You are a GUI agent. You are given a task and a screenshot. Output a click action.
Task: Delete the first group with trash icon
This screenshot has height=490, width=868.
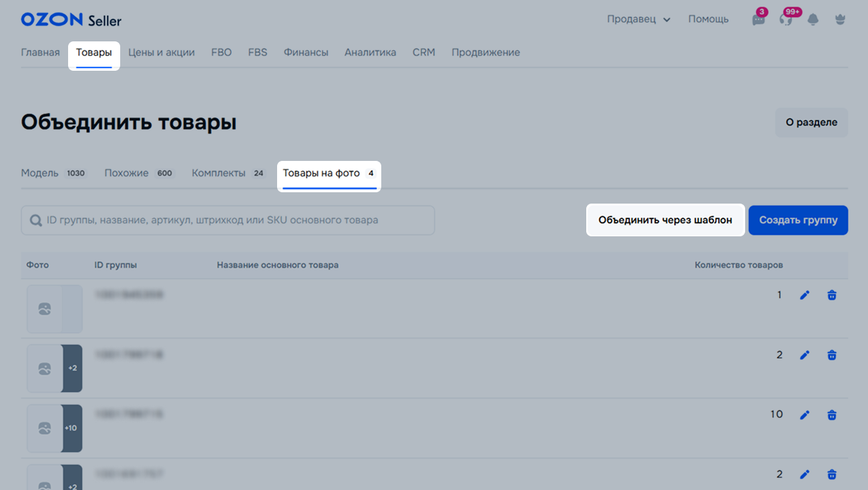click(x=831, y=295)
